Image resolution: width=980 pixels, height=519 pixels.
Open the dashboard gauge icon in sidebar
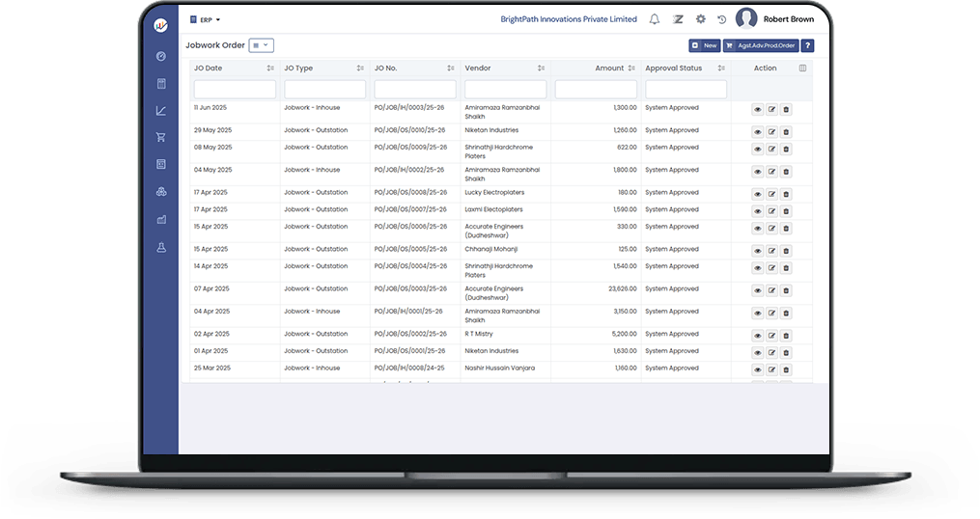point(161,56)
